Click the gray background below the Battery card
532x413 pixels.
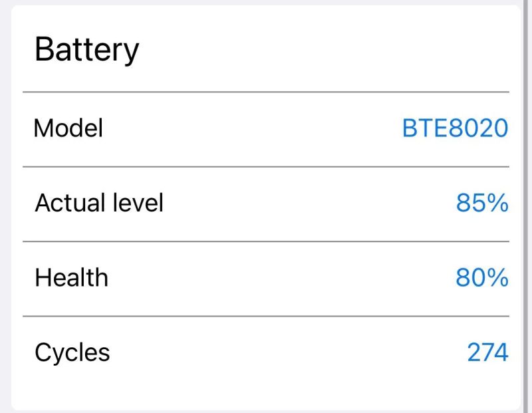[266, 410]
